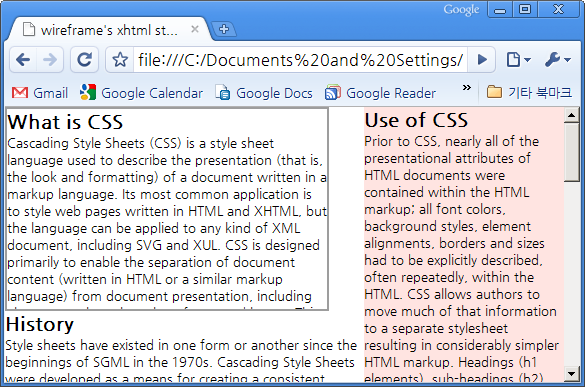Image resolution: width=585 pixels, height=387 pixels.
Task: Reload the page with the refresh icon
Action: click(x=84, y=60)
